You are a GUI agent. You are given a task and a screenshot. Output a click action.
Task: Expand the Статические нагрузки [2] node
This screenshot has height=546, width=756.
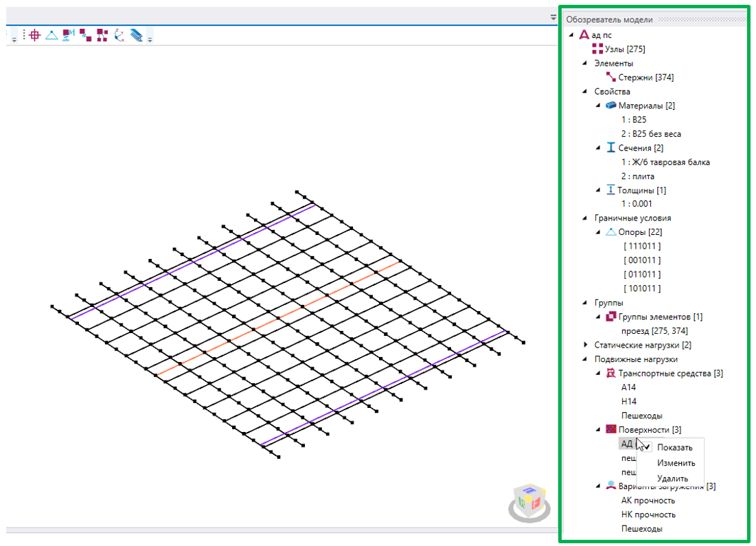click(585, 345)
